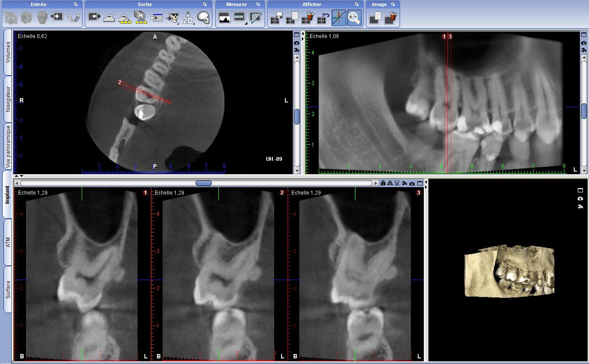589x364 pixels.
Task: Click the images network export icon in Sortie
Action: [x=141, y=18]
